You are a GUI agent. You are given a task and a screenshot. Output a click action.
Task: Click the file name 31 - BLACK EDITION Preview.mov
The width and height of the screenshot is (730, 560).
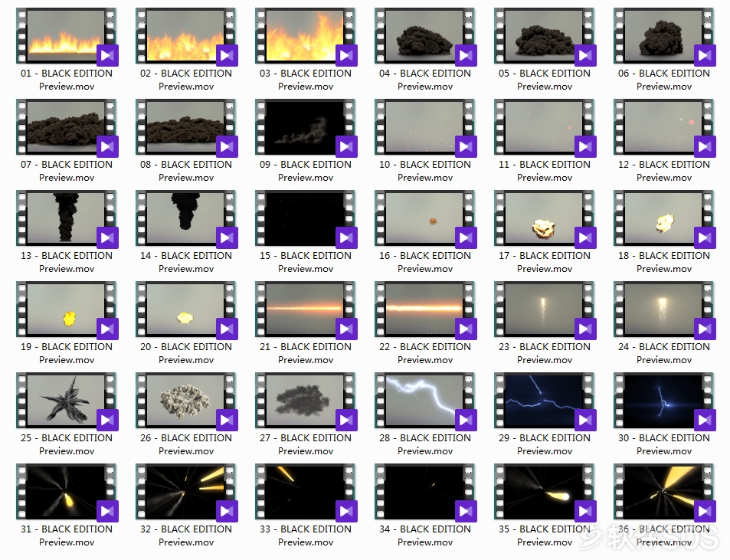[66, 535]
